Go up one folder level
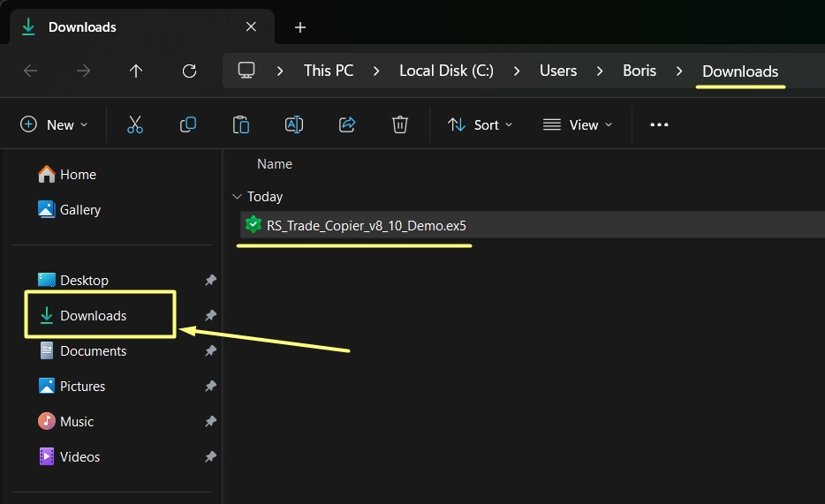 coord(136,71)
